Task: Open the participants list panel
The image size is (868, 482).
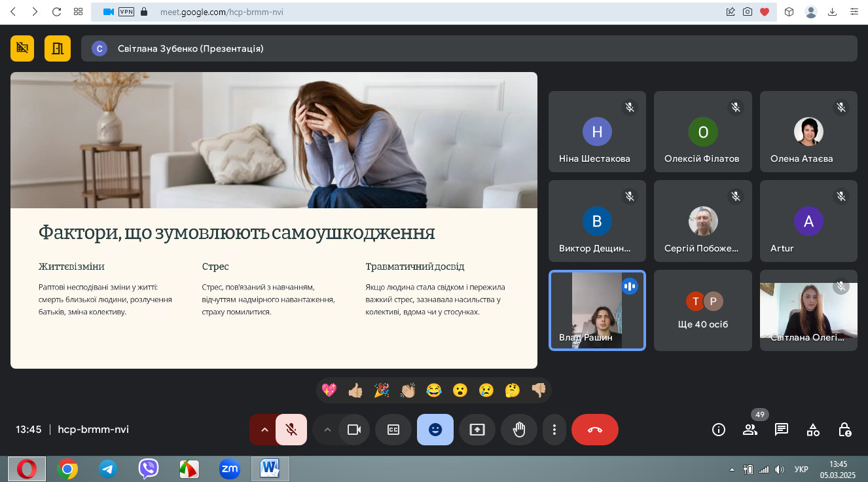Action: [x=750, y=430]
